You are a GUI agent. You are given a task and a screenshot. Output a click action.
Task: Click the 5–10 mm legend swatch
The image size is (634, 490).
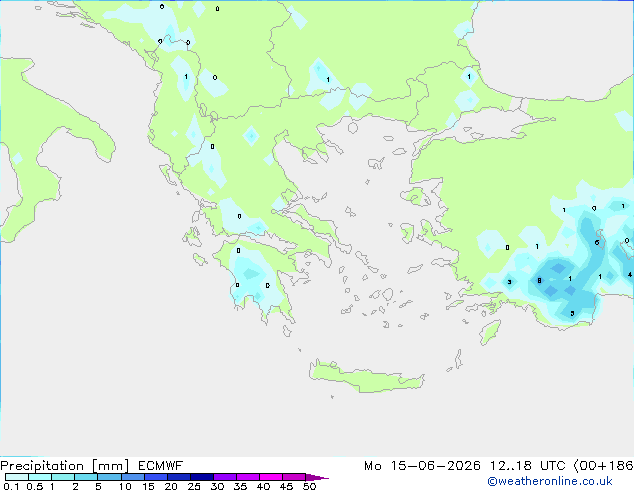pos(109,477)
